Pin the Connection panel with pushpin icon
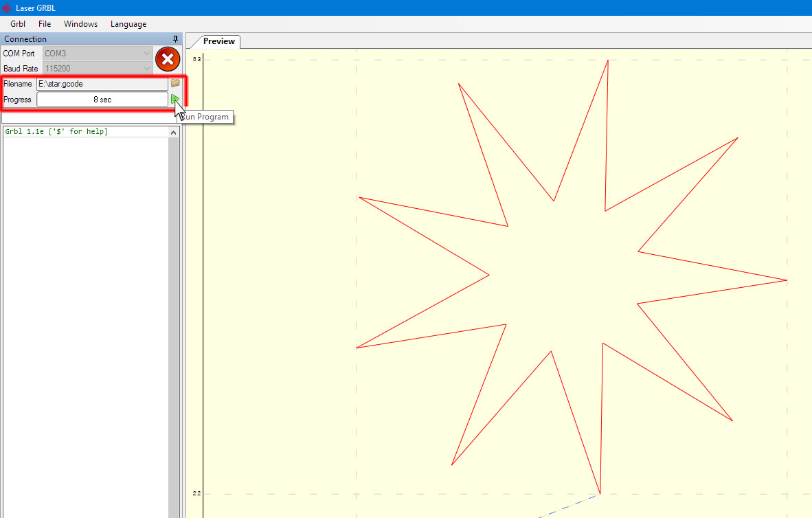This screenshot has width=812, height=518. tap(175, 39)
